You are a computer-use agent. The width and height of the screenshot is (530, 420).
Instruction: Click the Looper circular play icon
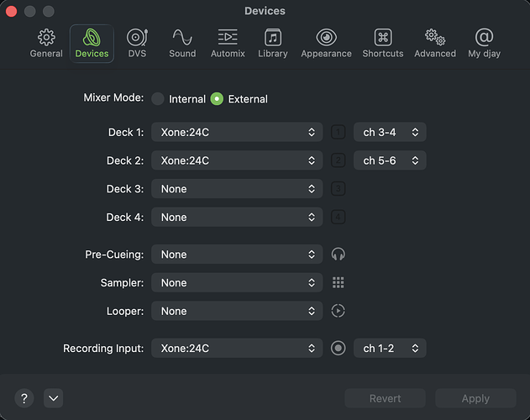point(338,311)
